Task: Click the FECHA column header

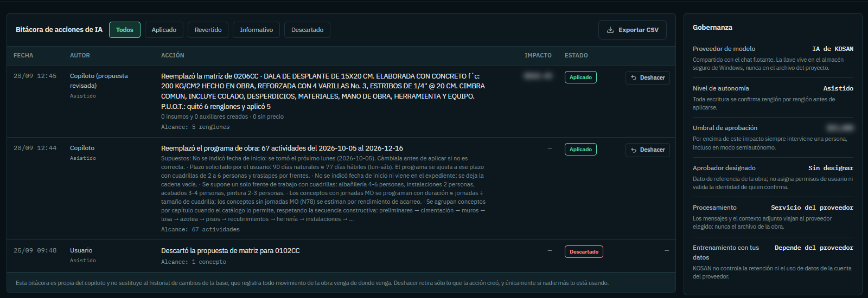Action: (23, 55)
